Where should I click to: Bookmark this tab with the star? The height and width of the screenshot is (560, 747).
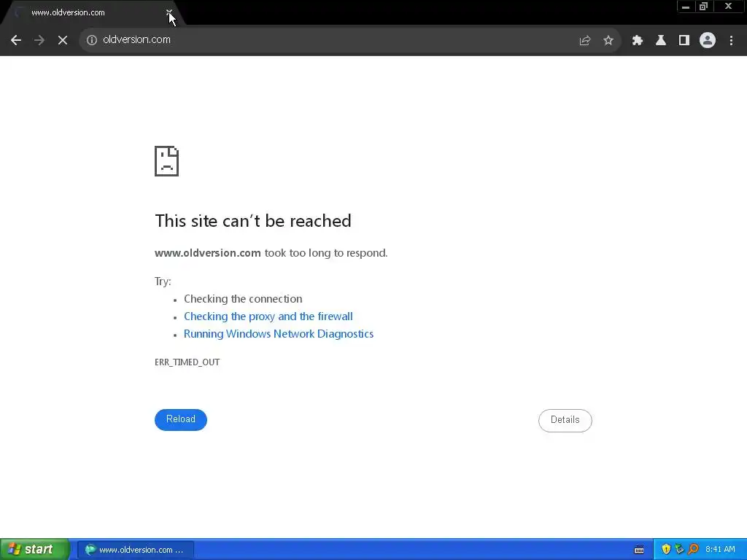click(x=608, y=41)
